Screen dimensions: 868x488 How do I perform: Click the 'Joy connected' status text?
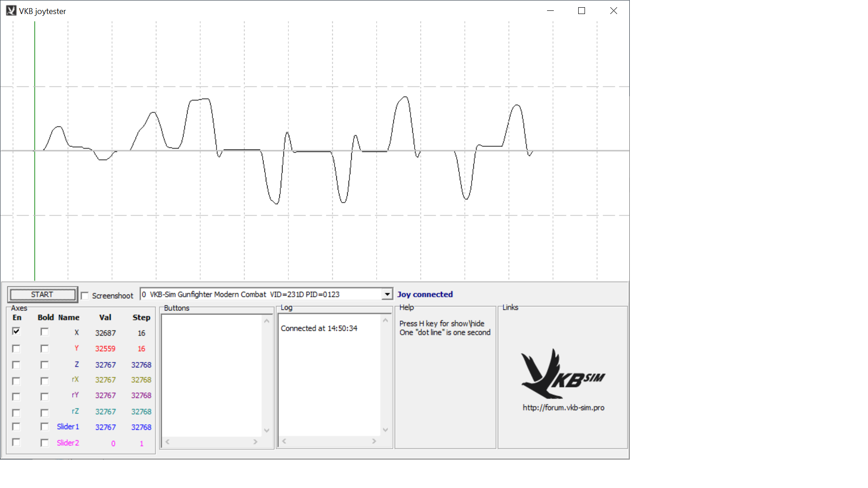[x=425, y=295]
